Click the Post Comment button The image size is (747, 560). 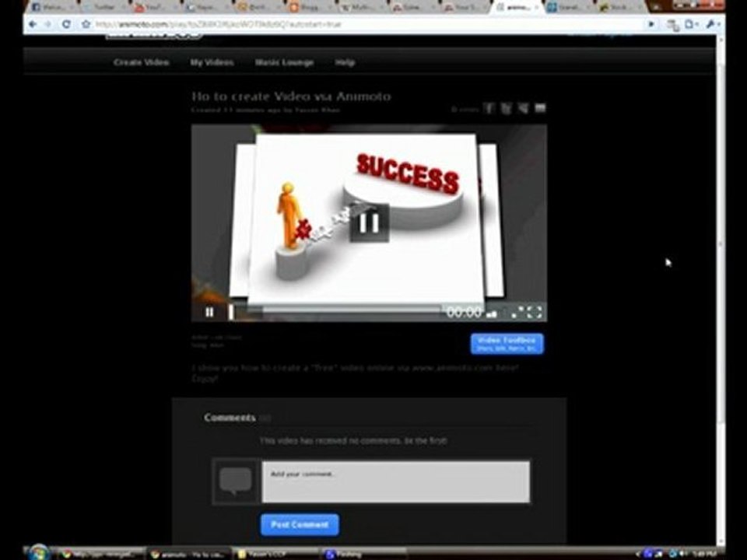tap(300, 525)
